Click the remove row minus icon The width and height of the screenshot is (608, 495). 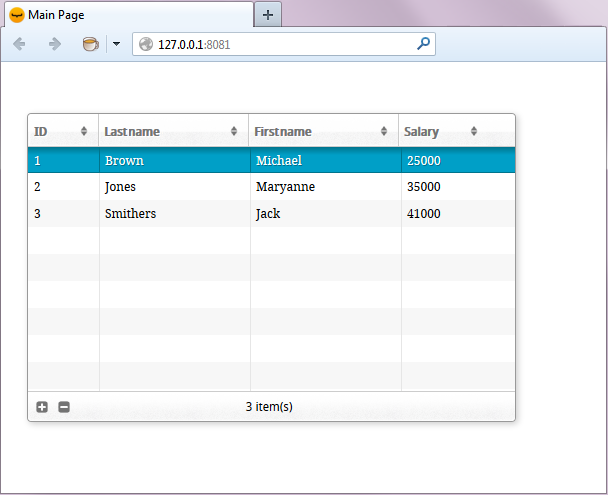64,407
